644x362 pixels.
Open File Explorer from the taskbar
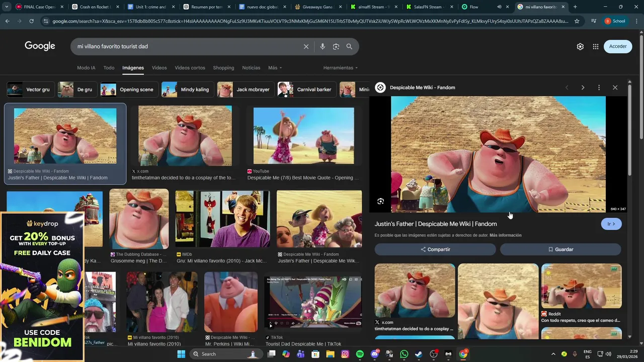coord(330,354)
